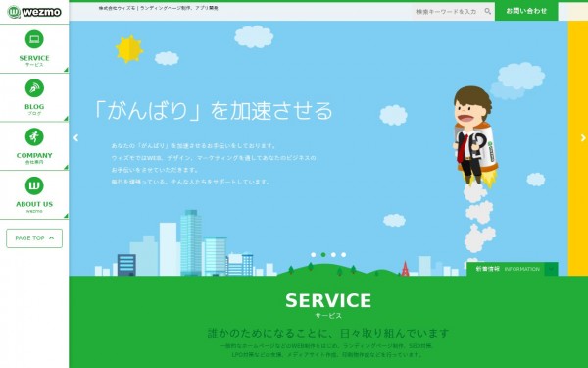Viewport: 588px width, 368px height.
Task: Select the second slider dot
Action: point(323,254)
